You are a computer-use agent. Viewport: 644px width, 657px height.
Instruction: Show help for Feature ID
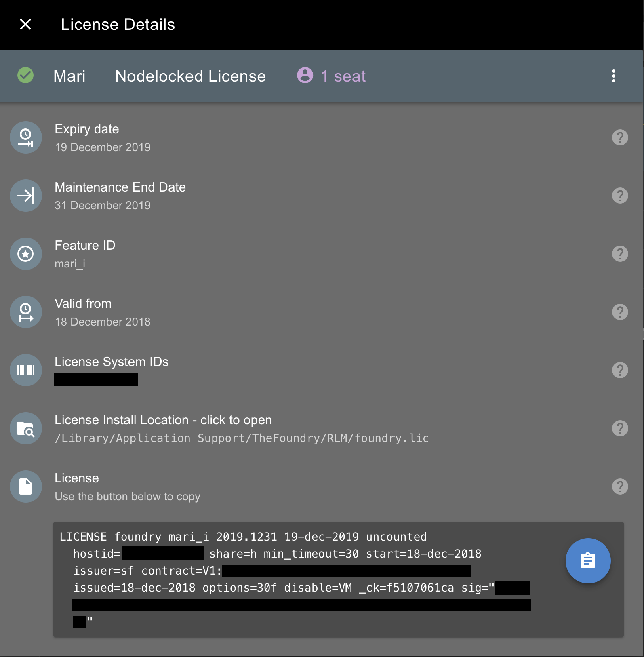point(620,254)
